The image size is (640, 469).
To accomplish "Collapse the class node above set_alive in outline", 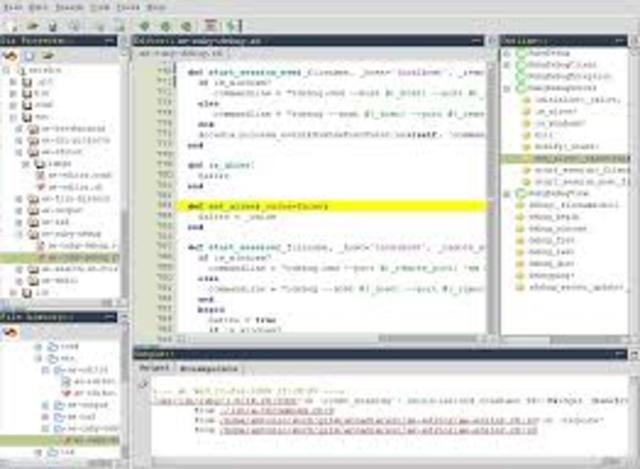I will click(x=507, y=88).
